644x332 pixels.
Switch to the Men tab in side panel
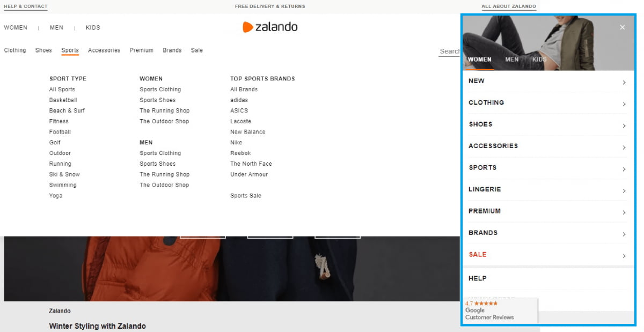[511, 60]
